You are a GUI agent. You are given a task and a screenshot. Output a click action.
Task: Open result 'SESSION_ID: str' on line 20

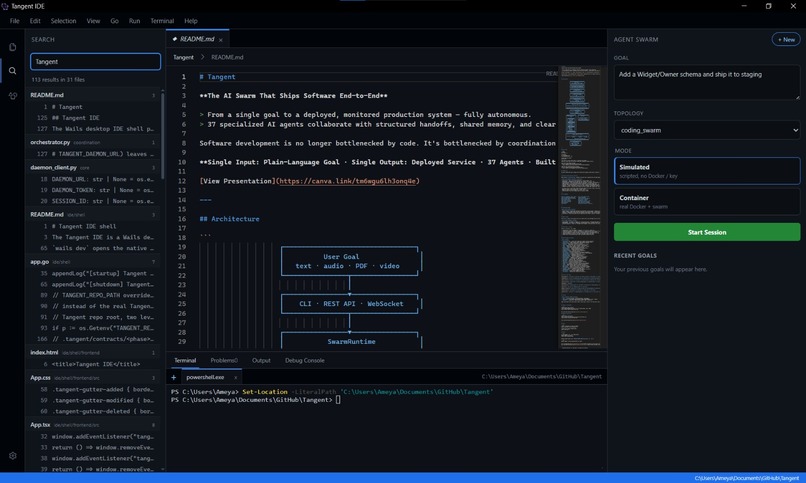point(93,201)
